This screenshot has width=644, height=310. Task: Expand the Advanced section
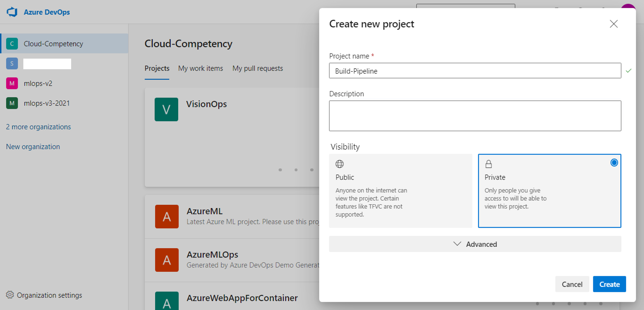coord(475,244)
